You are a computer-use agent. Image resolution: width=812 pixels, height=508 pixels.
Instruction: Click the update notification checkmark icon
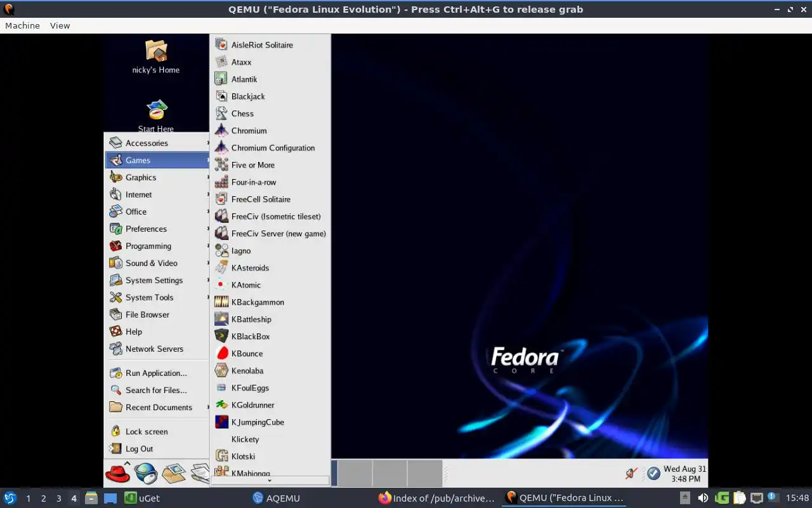tap(653, 473)
